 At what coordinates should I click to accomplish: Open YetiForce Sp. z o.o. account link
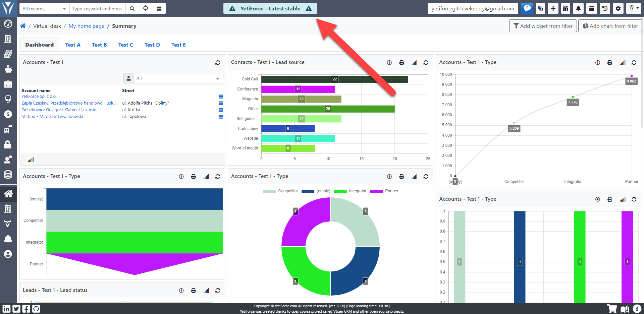[39, 97]
